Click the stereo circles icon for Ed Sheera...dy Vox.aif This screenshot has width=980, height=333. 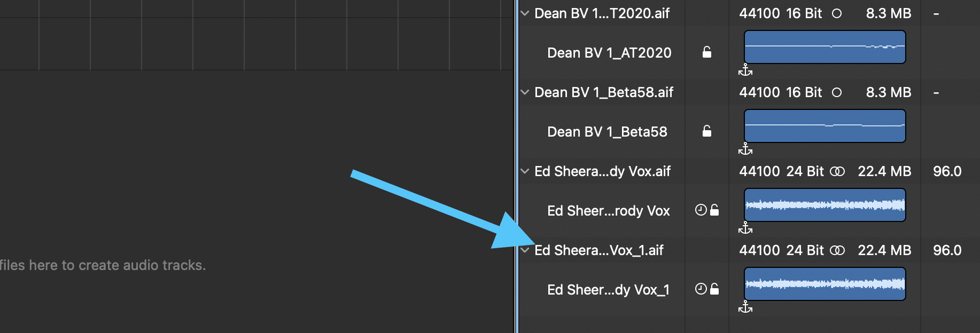[x=837, y=171]
